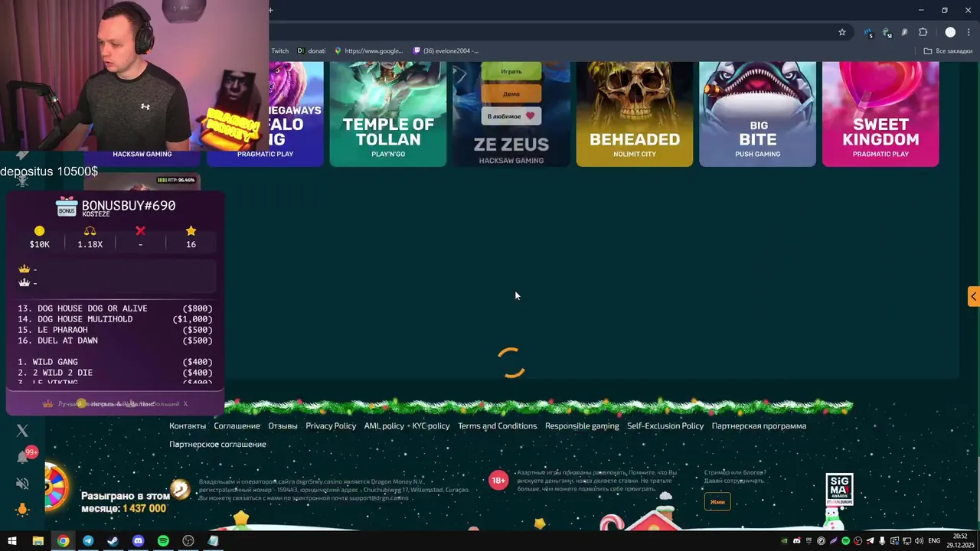The image size is (980, 551).
Task: Open the 'Партнерское соглашение' link
Action: point(217,444)
